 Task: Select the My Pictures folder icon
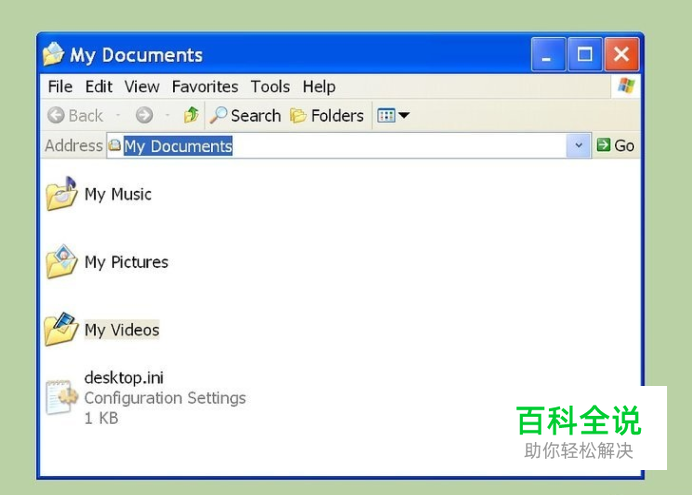click(x=61, y=262)
